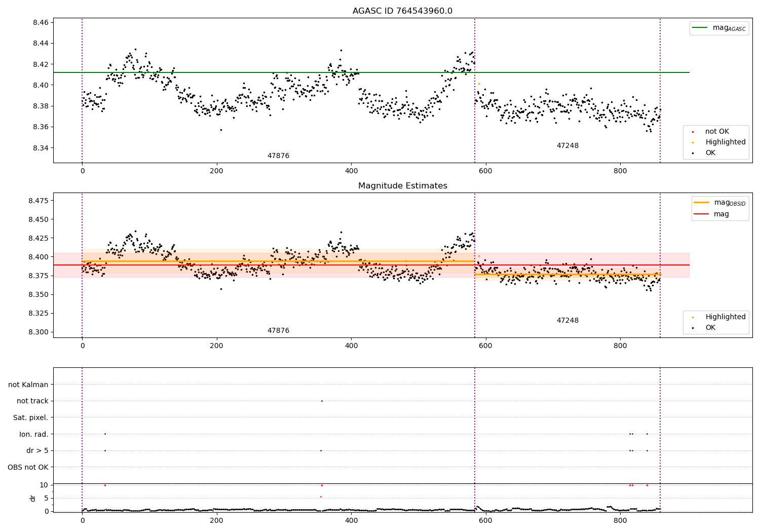
Task: Click the 'not track' flag point near x 355
Action: pyautogui.click(x=322, y=401)
